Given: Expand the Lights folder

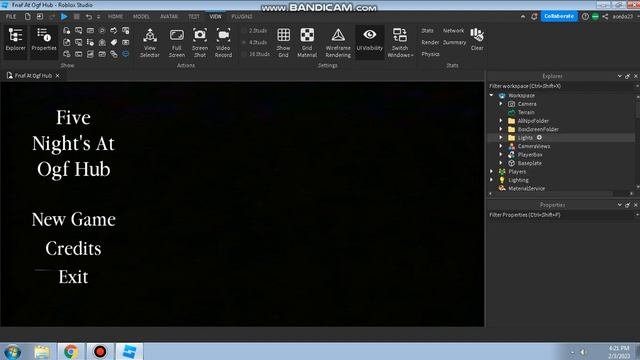Looking at the screenshot, I should click(501, 138).
